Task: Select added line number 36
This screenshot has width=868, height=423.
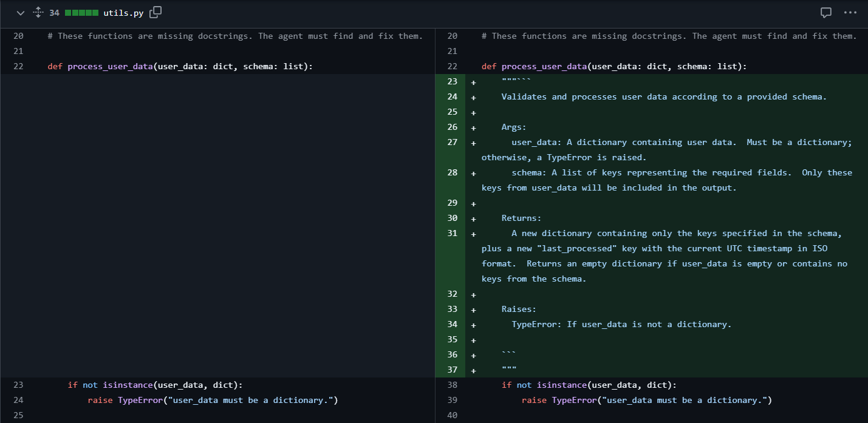Action: pos(452,355)
